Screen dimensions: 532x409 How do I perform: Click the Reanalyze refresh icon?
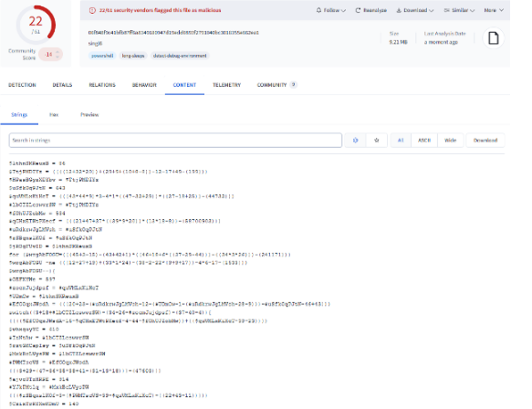pyautogui.click(x=358, y=10)
